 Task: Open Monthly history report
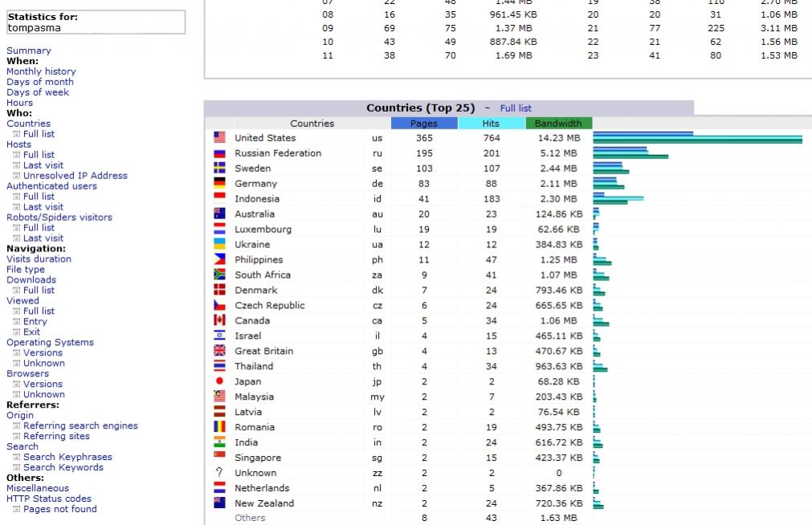pos(42,71)
